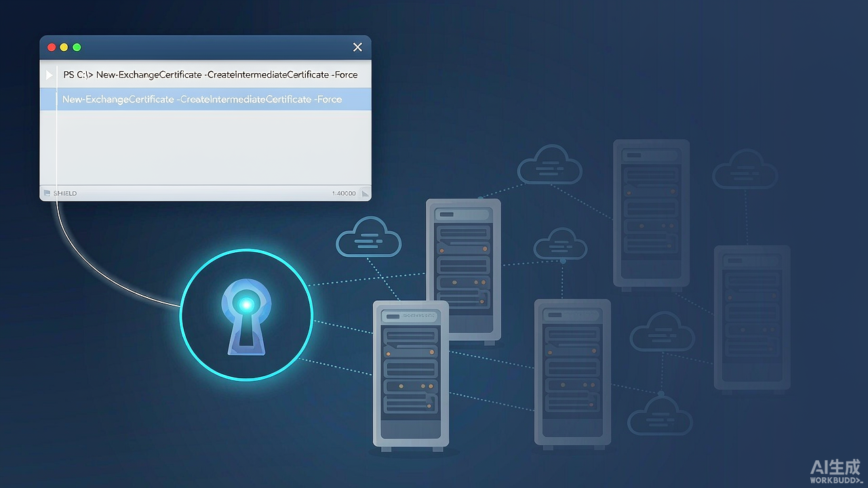This screenshot has width=868, height=488.
Task: Click the flag icon next to SHIELD
Action: tap(47, 193)
